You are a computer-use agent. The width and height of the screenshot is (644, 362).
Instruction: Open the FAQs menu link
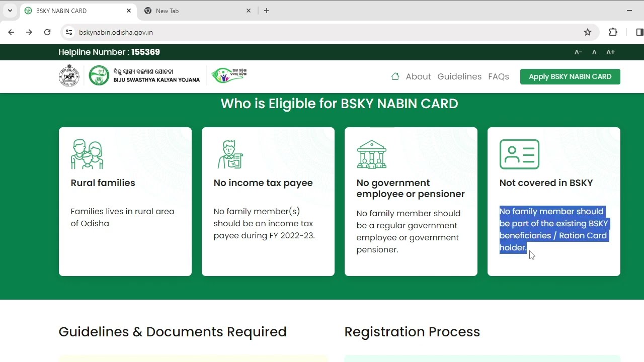[x=499, y=76]
